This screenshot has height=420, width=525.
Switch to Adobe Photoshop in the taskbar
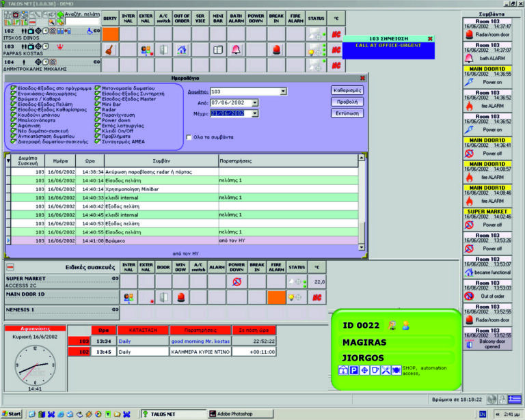pos(232,414)
